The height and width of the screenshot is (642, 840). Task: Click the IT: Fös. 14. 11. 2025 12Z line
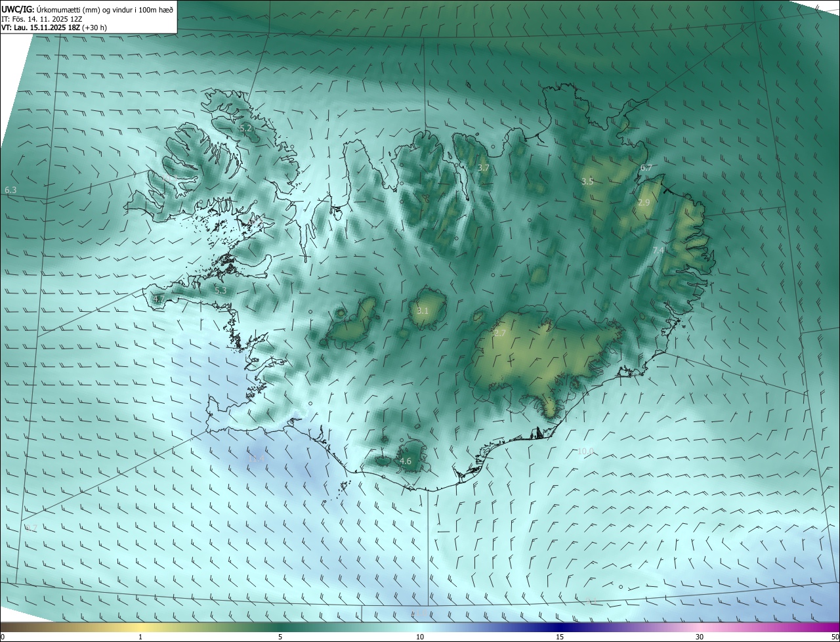tap(42, 19)
